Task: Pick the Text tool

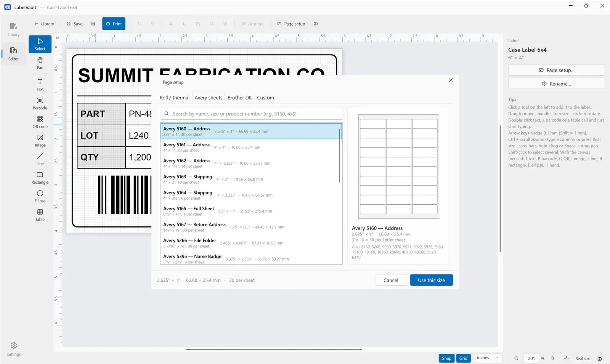Action: pyautogui.click(x=40, y=85)
